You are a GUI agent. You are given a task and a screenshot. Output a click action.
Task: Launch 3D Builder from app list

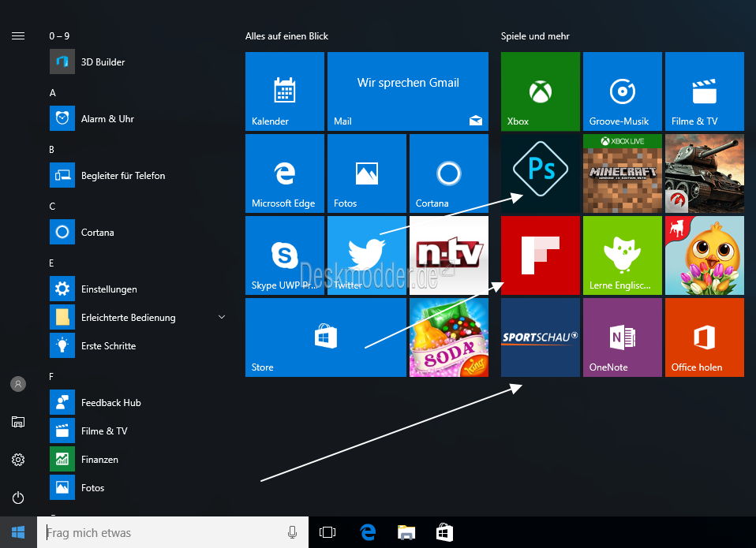(x=137, y=62)
